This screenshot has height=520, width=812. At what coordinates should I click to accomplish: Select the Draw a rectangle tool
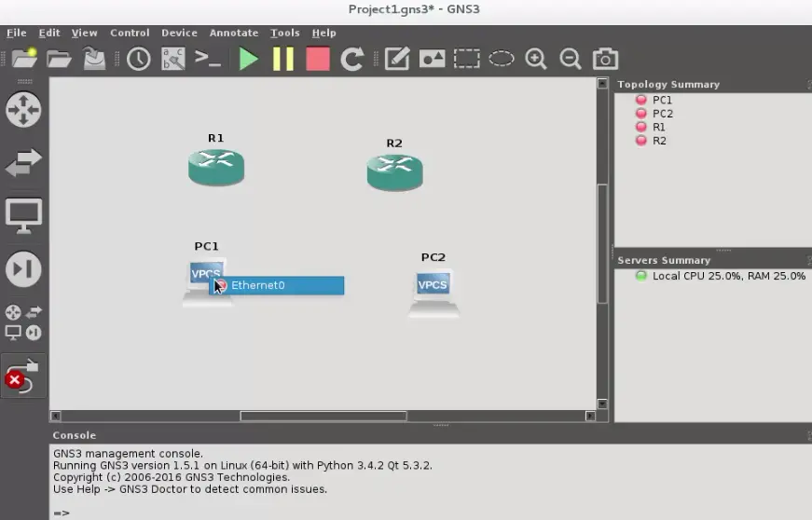[466, 59]
